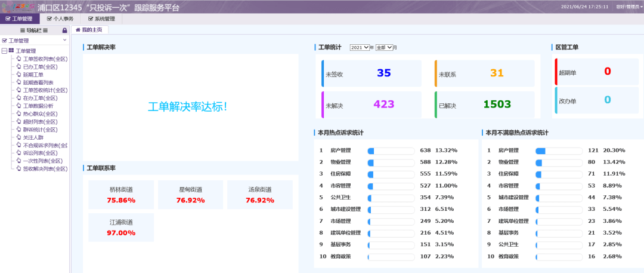Click the right hamburger icon beside 导航栏
The width and height of the screenshot is (644, 273).
click(45, 30)
